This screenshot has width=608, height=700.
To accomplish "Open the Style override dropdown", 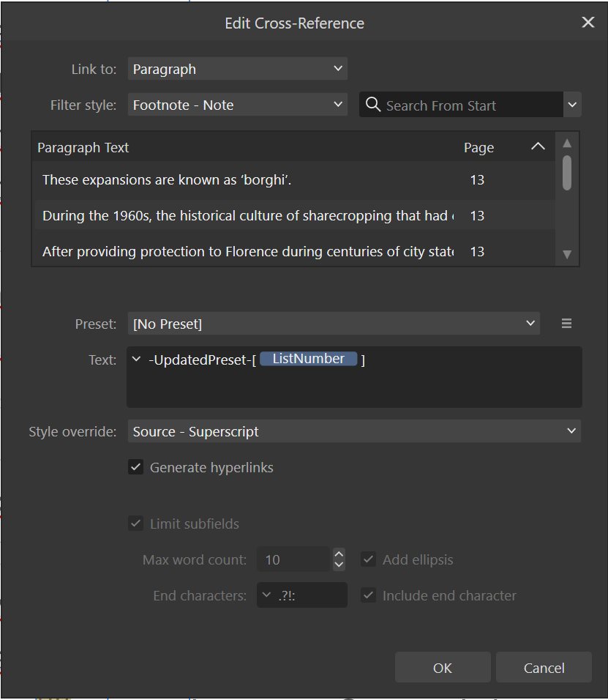I will (x=353, y=431).
